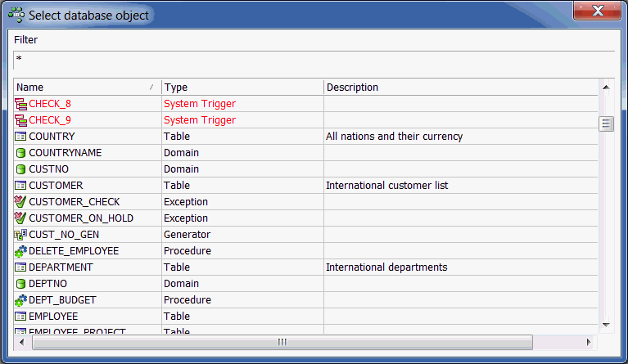628x364 pixels.
Task: Select the CUSTOMER_CHECK name cell
Action: [74, 202]
